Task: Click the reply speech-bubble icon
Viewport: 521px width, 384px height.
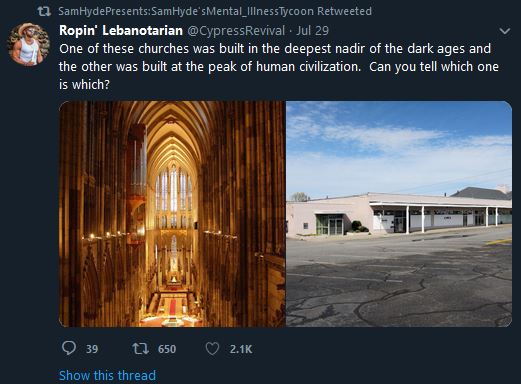Action: 69,348
